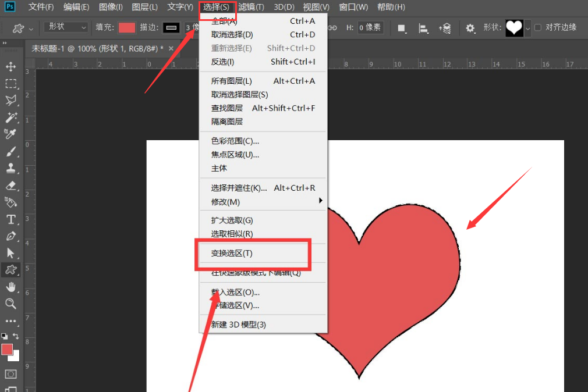Swap foreground and background colors

[x=16, y=336]
